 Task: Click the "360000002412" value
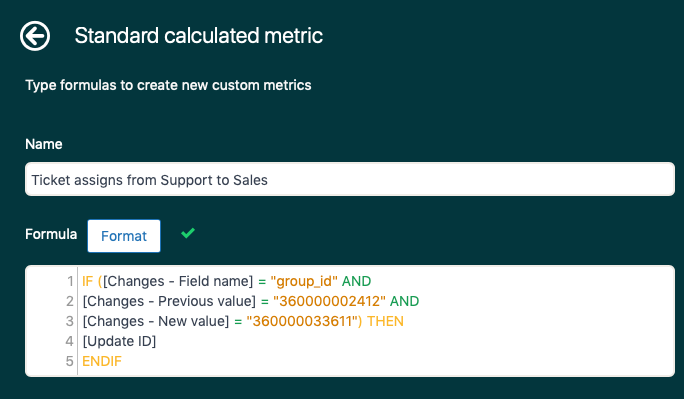(x=329, y=301)
